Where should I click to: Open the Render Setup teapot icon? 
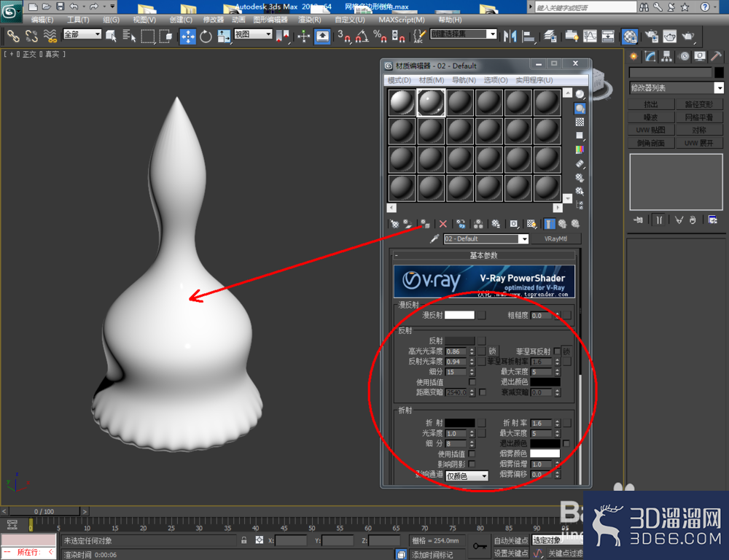(651, 36)
